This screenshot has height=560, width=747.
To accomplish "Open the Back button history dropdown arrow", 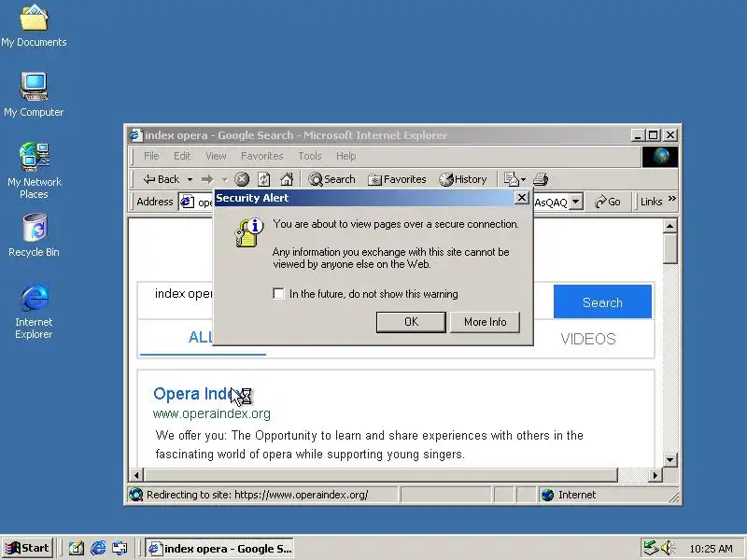I will click(x=190, y=179).
